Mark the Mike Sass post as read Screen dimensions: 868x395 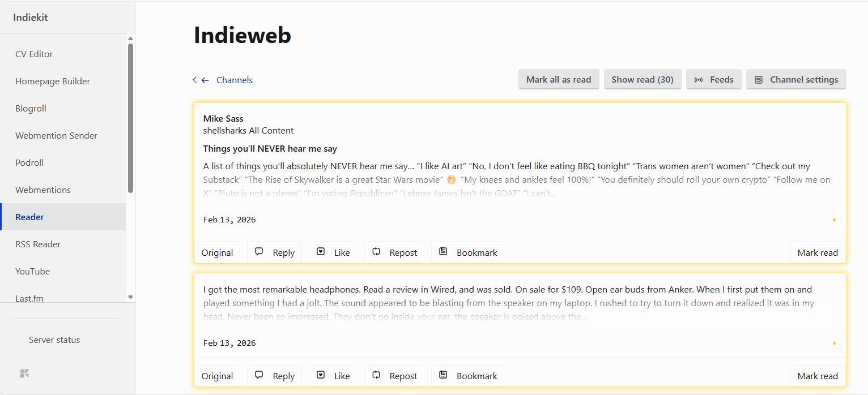[x=817, y=253]
